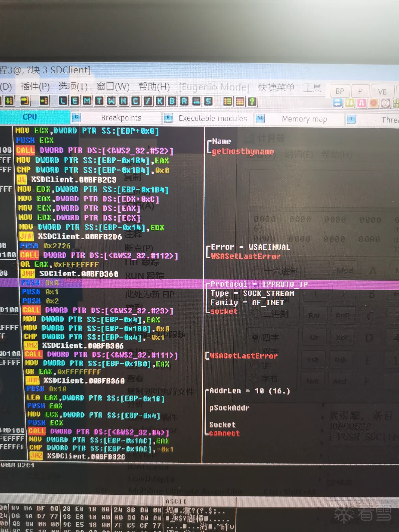Viewport: 399px width, 532px height.
Task: Click the small icon left of Executable modules tab
Action: point(169,118)
